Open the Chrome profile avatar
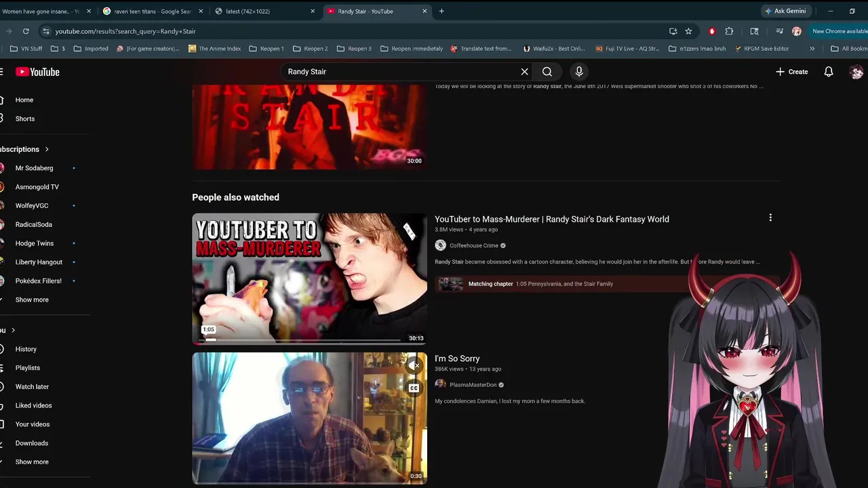The height and width of the screenshot is (488, 868). point(797,31)
